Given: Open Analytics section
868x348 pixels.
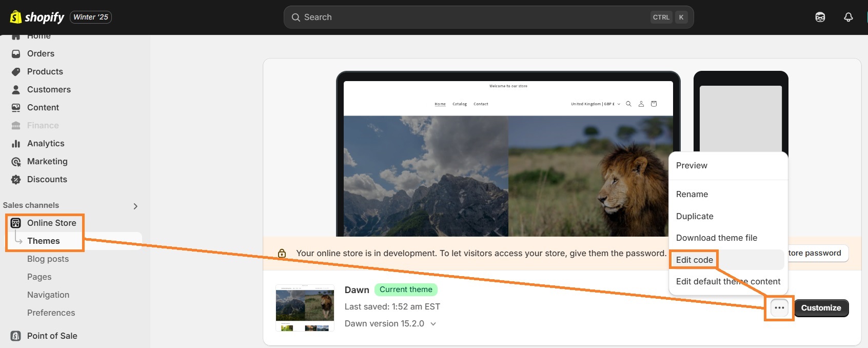Looking at the screenshot, I should click(x=46, y=143).
